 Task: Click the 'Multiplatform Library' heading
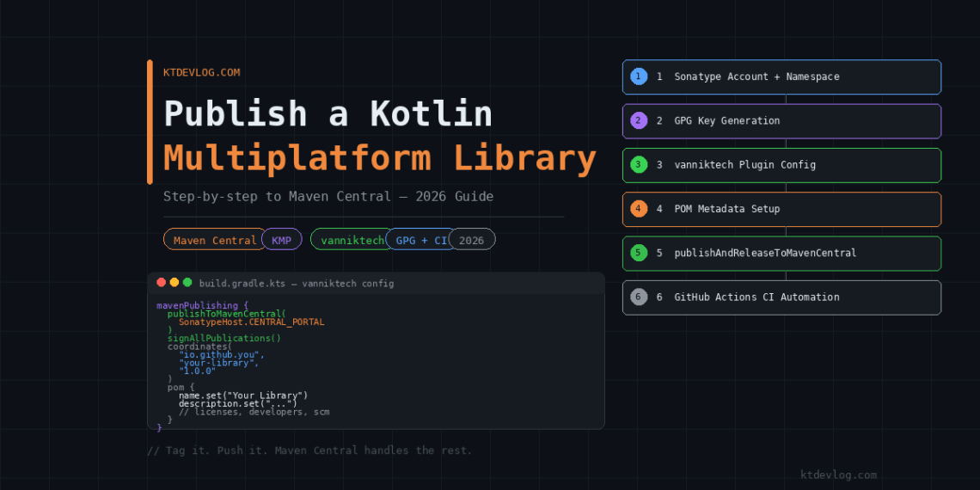pyautogui.click(x=379, y=158)
